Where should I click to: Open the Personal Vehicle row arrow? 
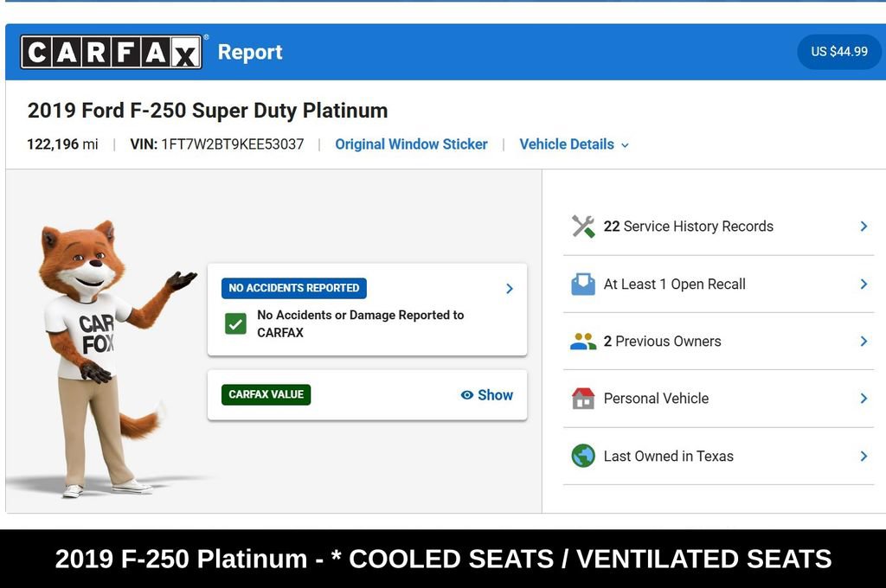pos(864,399)
